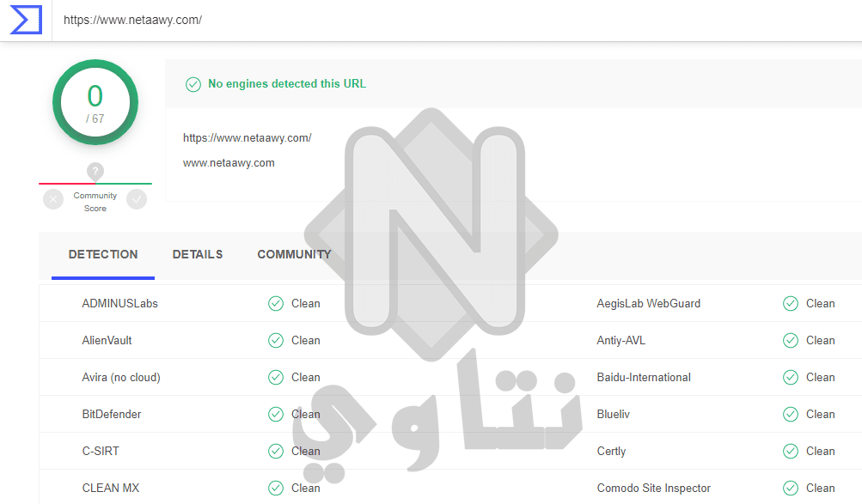Screen dimensions: 862x504
Task: Select the Antiy-AVL engine name
Action: [621, 340]
